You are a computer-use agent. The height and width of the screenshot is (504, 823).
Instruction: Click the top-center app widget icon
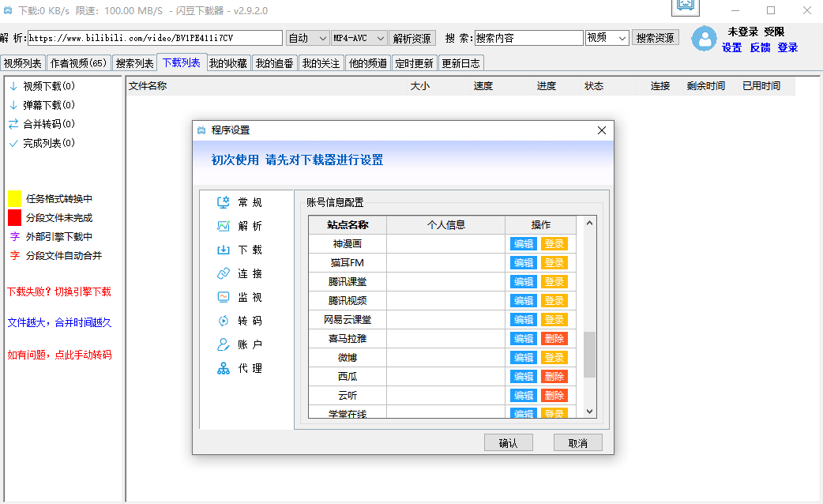(686, 6)
